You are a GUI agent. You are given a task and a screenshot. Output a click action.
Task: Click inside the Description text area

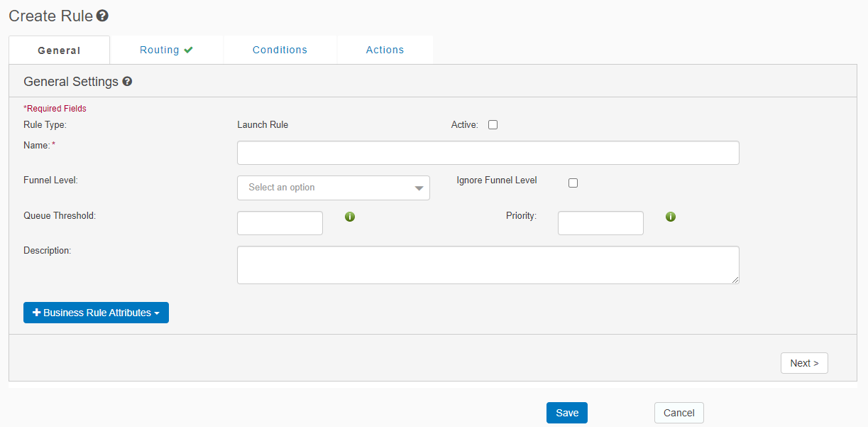pos(488,265)
